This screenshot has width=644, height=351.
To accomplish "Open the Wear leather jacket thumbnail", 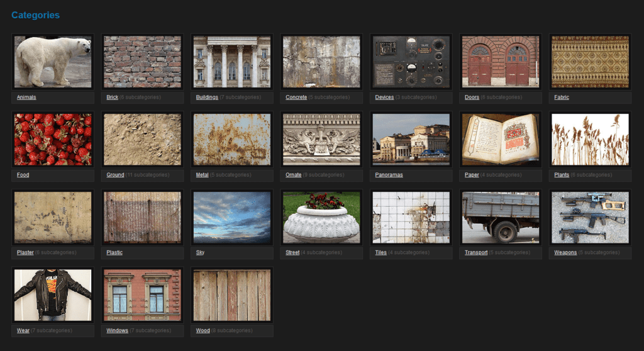I will 53,295.
